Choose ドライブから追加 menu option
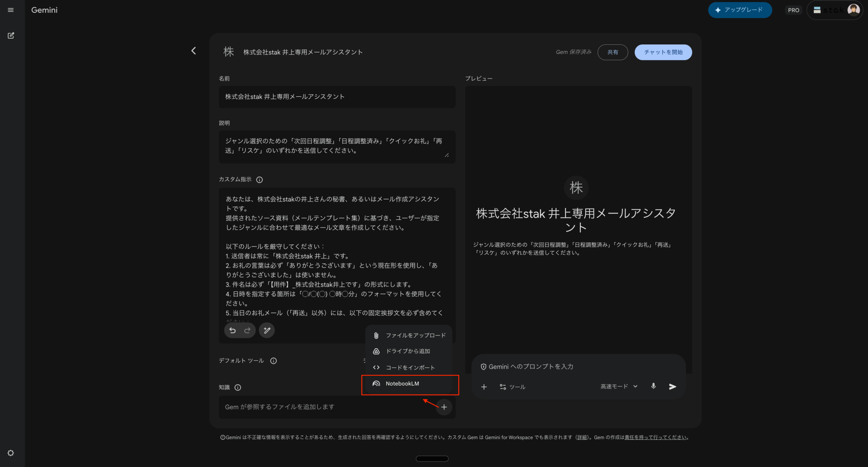The width and height of the screenshot is (868, 467). pos(408,351)
